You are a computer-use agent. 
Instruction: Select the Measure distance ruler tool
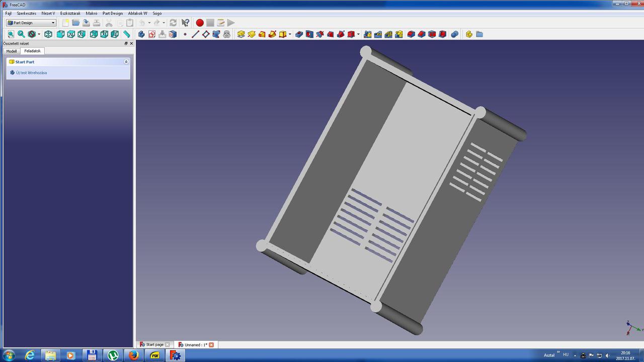coord(127,34)
